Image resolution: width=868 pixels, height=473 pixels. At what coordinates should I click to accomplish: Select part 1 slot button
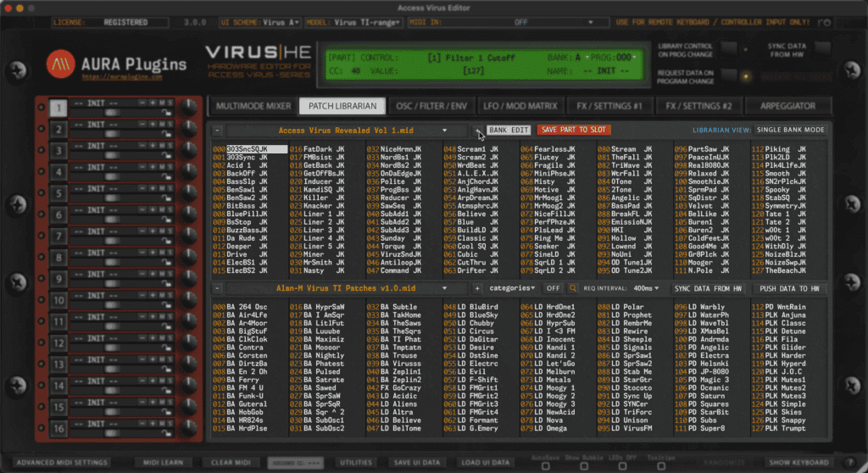[x=58, y=108]
